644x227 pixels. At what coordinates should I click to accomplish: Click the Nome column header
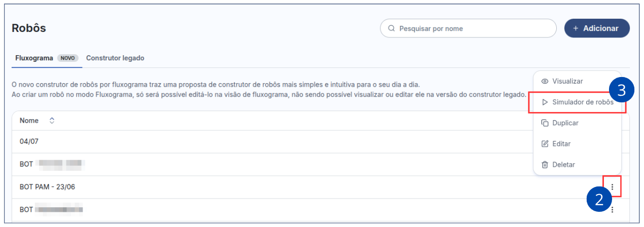(29, 121)
